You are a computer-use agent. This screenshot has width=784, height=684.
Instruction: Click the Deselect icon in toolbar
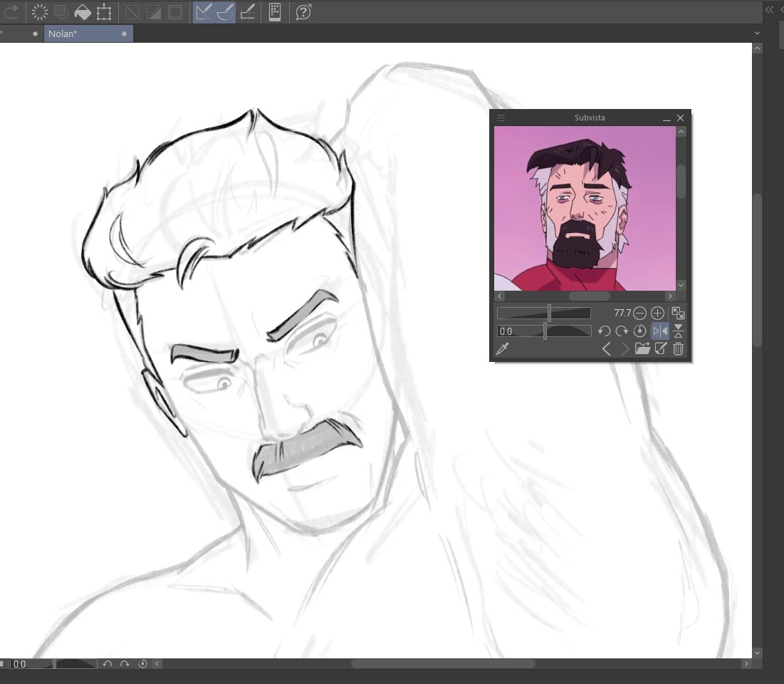132,11
